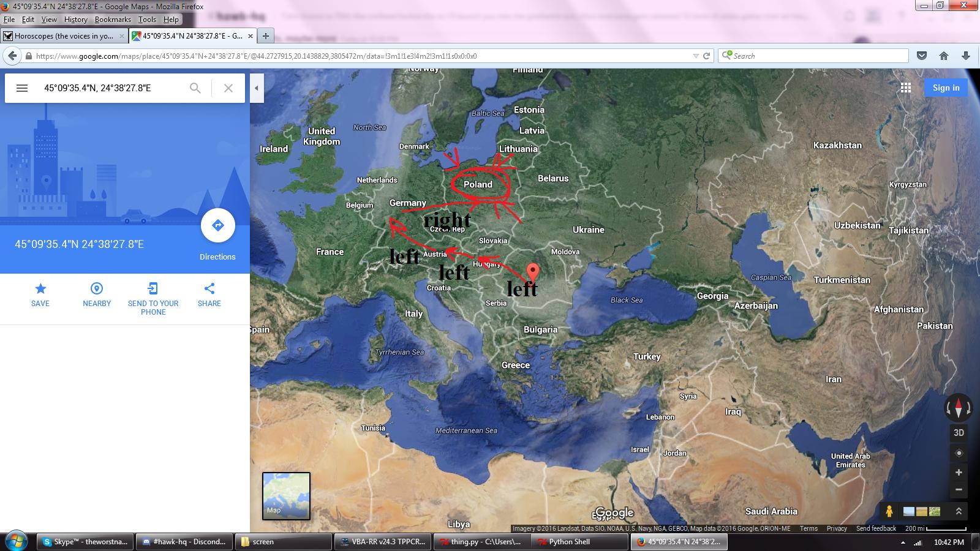
Task: Clear the Maps search box with X
Action: (228, 88)
